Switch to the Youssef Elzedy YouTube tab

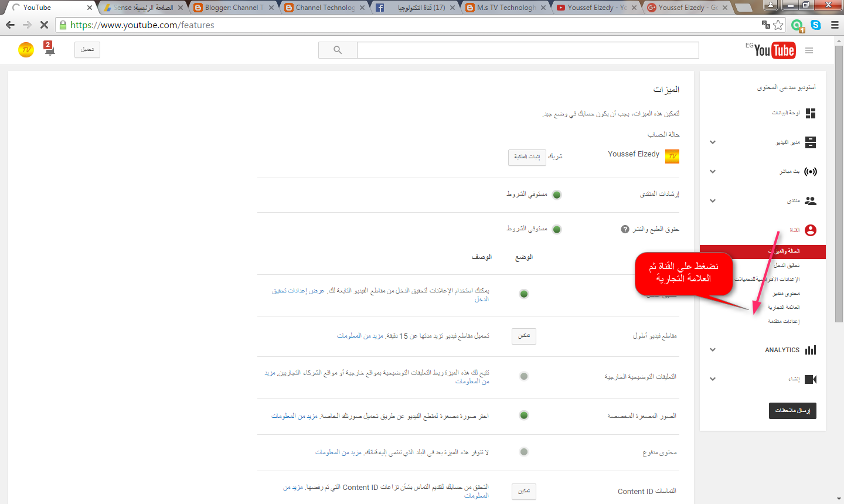[596, 8]
